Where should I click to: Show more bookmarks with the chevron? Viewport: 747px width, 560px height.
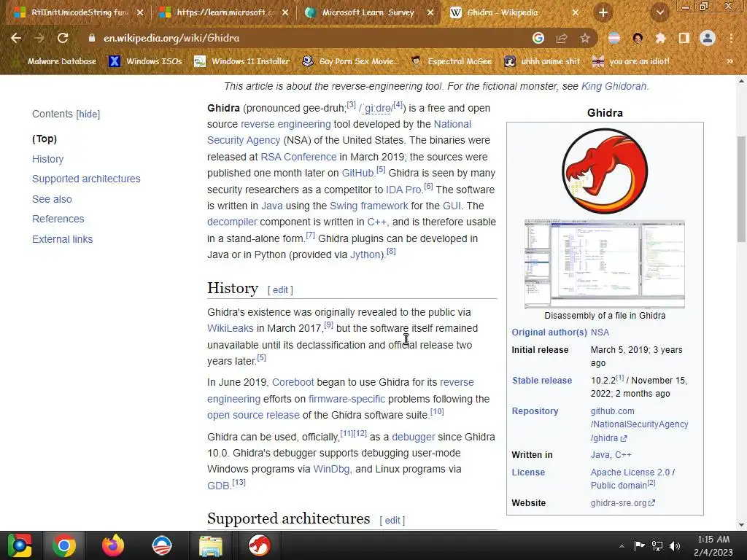[x=729, y=61]
